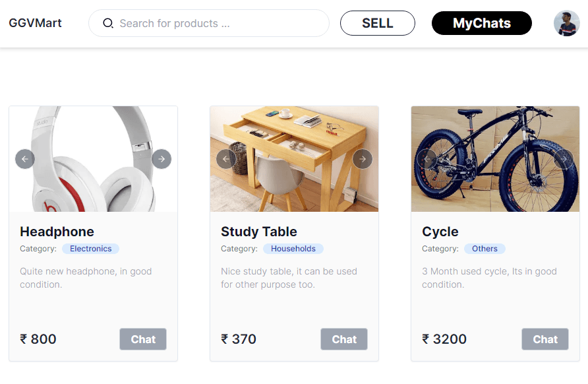Show next image of Headphone listing

click(162, 159)
